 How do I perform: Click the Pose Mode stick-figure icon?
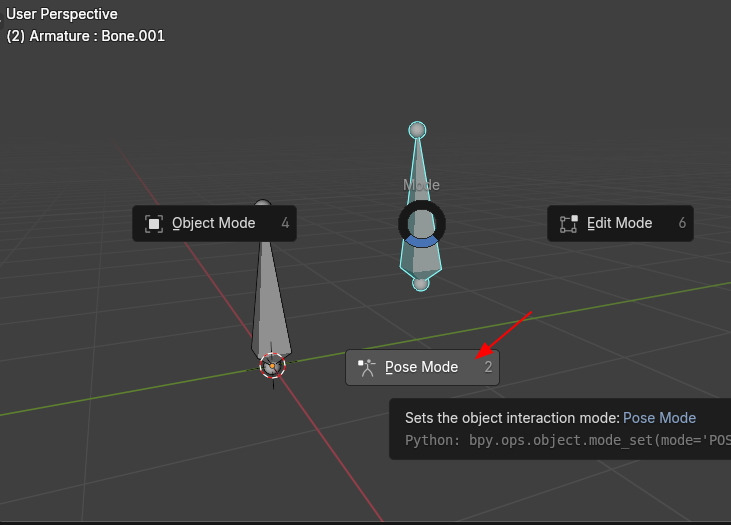coord(366,367)
